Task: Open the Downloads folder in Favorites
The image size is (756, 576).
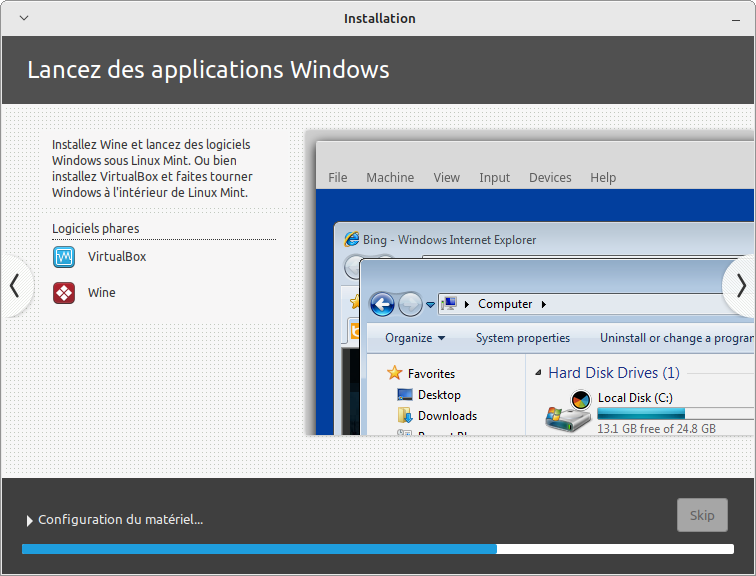Action: [446, 416]
